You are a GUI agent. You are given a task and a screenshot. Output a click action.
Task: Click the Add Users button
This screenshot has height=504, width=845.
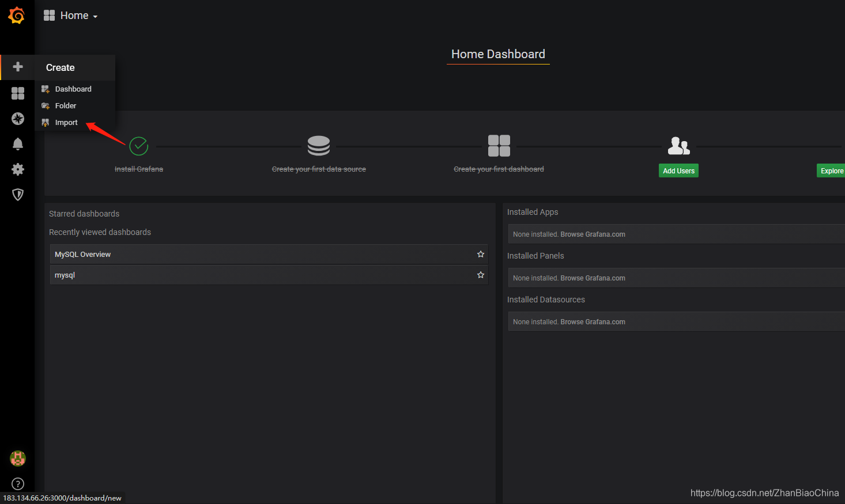(678, 170)
